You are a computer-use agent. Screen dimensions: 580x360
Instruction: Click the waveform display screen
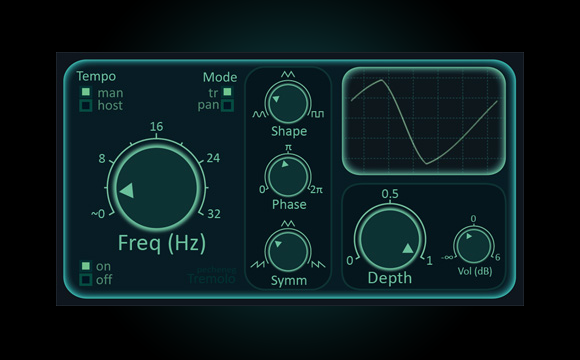point(424,121)
